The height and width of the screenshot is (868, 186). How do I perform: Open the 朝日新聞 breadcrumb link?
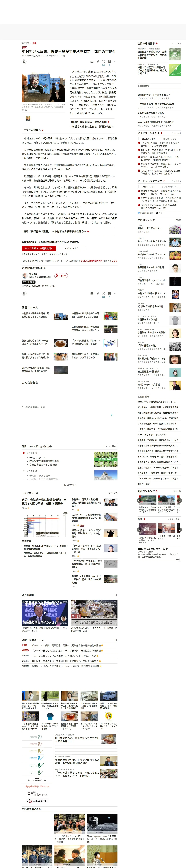(x=25, y=43)
